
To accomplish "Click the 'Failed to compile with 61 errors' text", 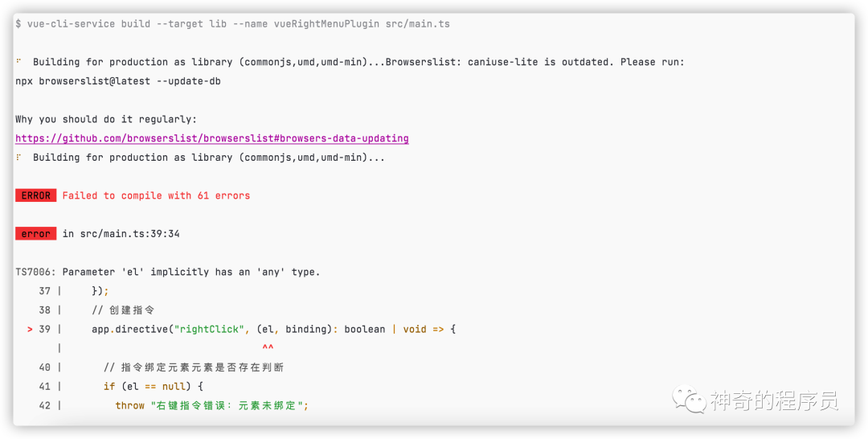I will (x=156, y=195).
